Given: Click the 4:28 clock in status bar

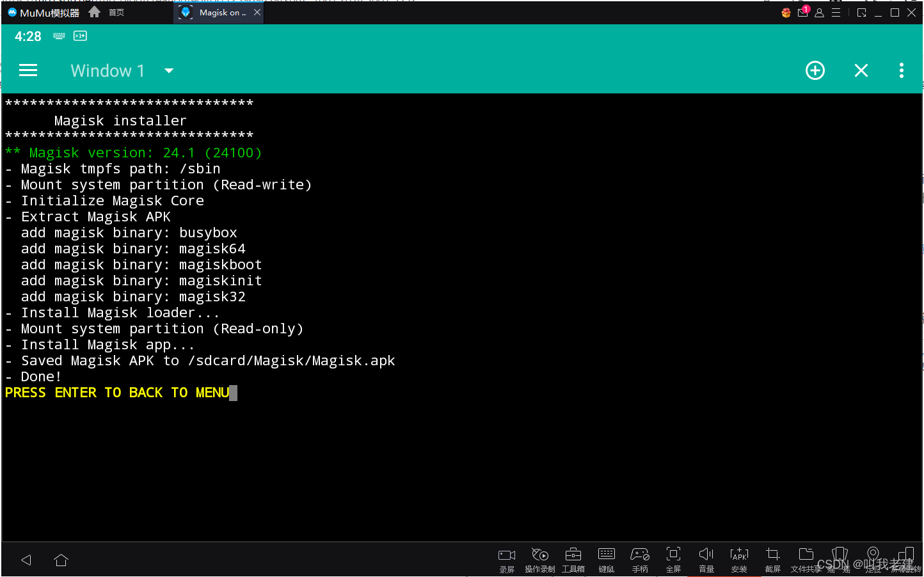Looking at the screenshot, I should (28, 36).
